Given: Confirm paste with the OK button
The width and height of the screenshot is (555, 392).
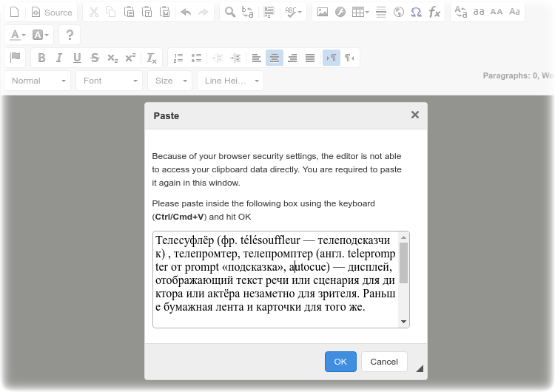Looking at the screenshot, I should 340,362.
